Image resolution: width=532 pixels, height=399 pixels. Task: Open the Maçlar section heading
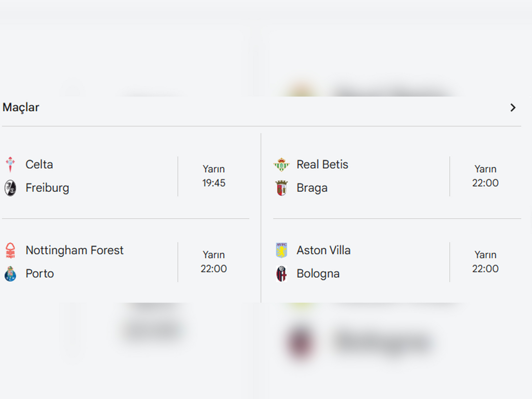click(21, 107)
